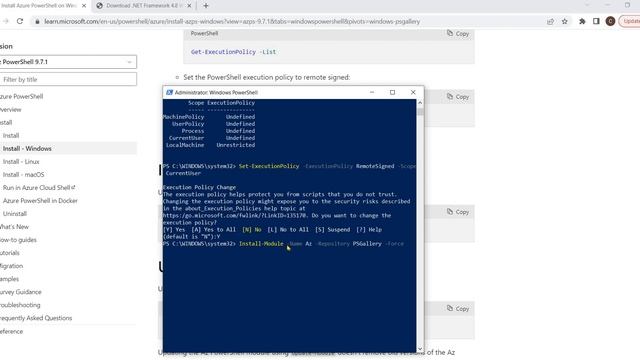Click 'Unrestricted' LocalMachine value in PowerShell
640x360 pixels.
click(236, 145)
